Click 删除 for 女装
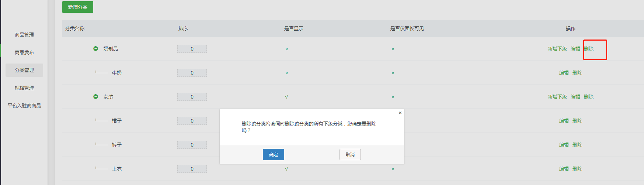Viewport: 644px width, 185px height. (x=589, y=97)
